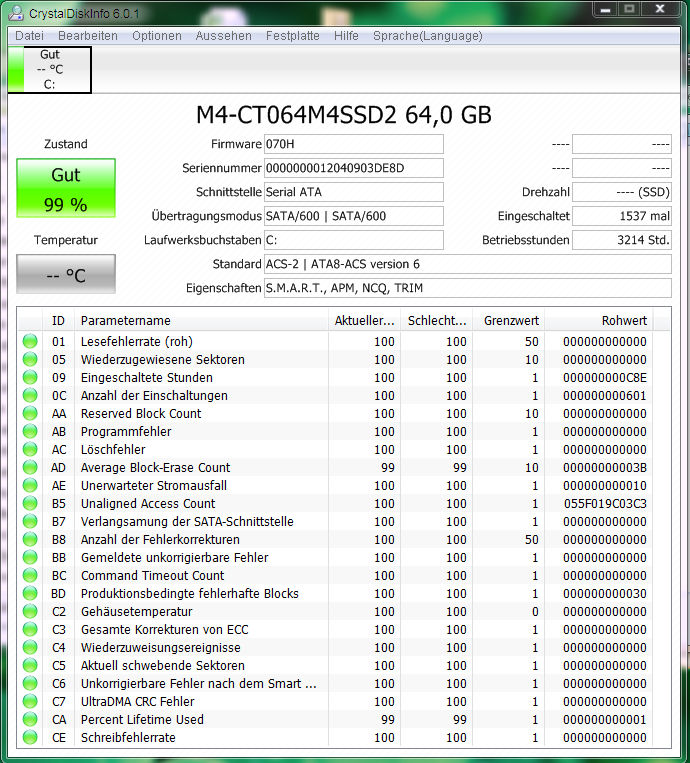Select raw value 00000000003B

[x=605, y=467]
